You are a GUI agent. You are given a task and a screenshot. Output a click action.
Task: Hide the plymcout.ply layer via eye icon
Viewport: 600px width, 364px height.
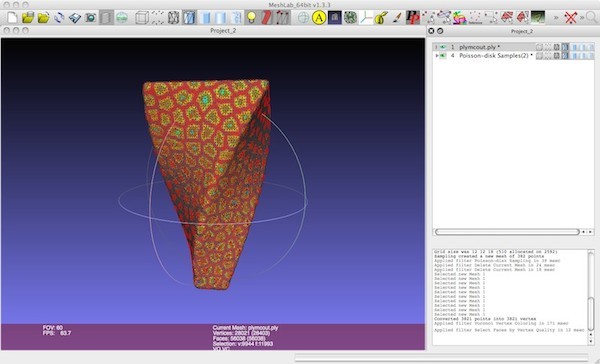click(x=443, y=47)
